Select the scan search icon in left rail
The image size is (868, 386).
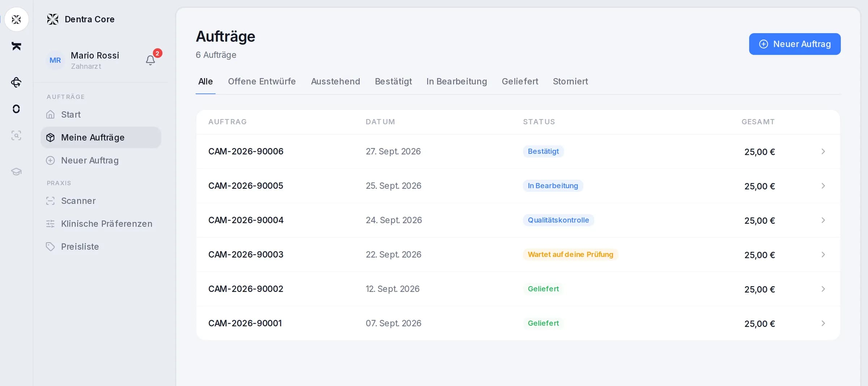point(16,136)
